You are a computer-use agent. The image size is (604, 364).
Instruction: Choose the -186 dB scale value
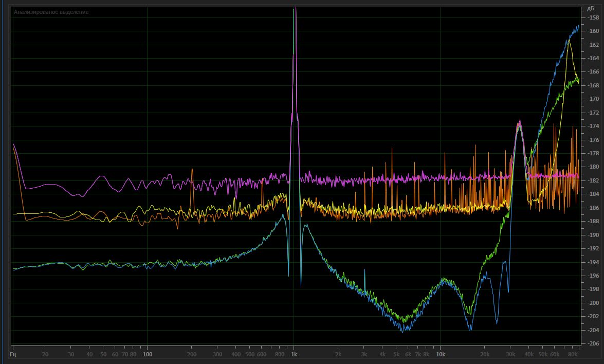point(593,208)
